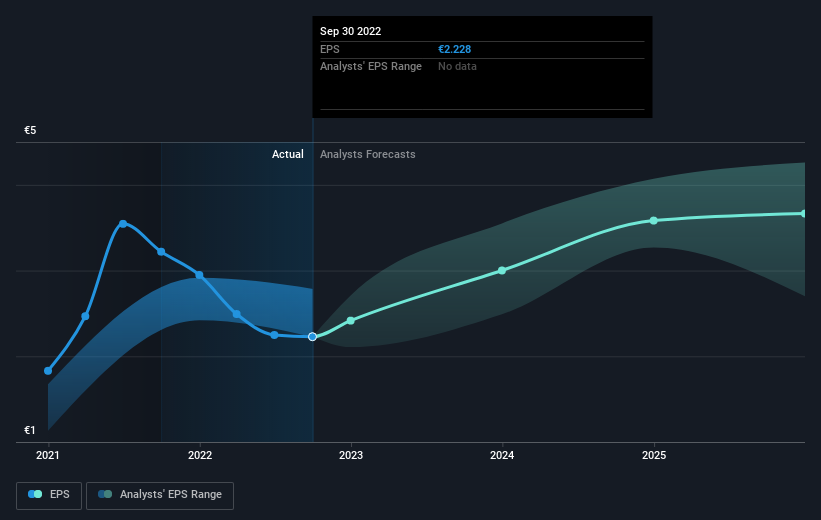Click the EPS legend color icon
Image resolution: width=821 pixels, height=520 pixels.
coord(35,494)
